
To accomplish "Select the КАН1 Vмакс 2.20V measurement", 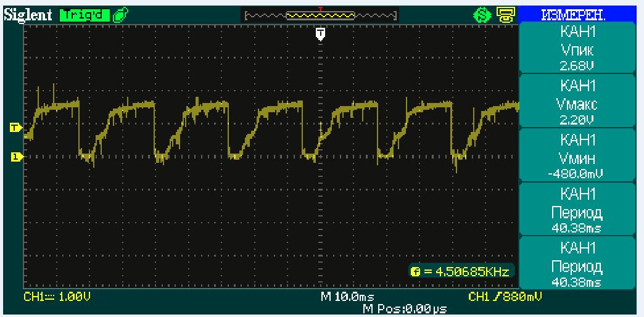I will click(x=577, y=101).
